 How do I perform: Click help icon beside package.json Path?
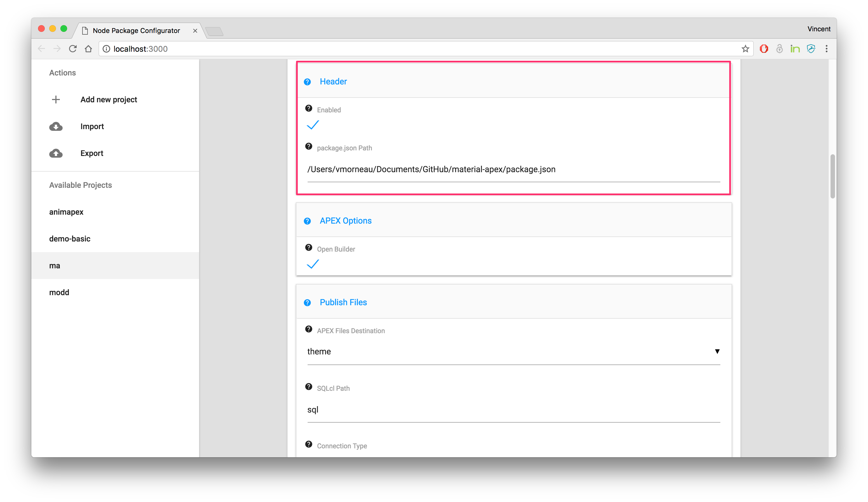[x=309, y=146]
